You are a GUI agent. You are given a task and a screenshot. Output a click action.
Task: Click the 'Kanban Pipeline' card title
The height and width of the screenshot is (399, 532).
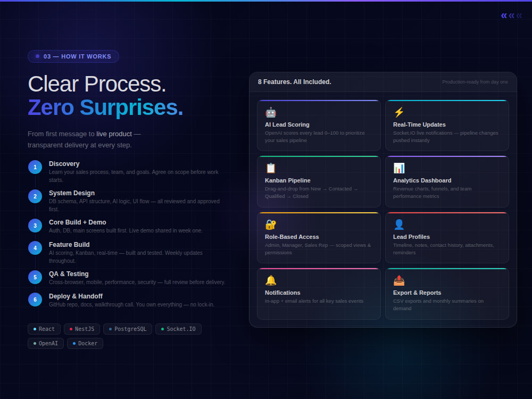287,180
